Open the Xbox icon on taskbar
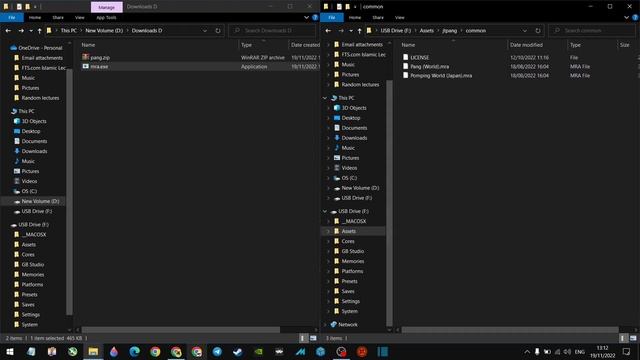 click(x=73, y=351)
